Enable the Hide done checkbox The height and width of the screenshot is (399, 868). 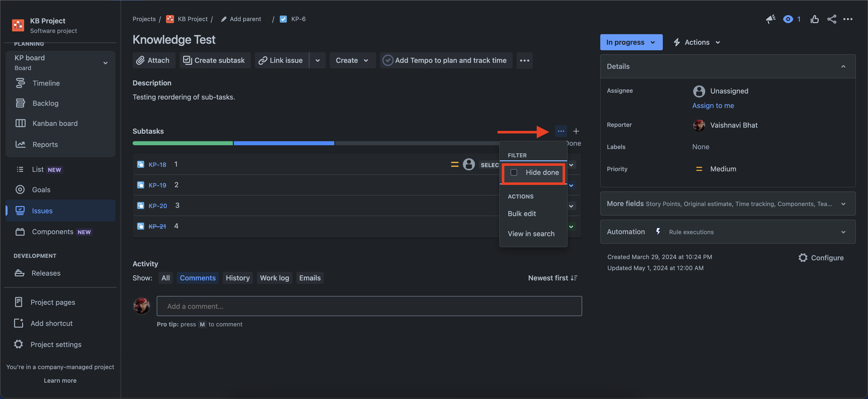tap(514, 173)
